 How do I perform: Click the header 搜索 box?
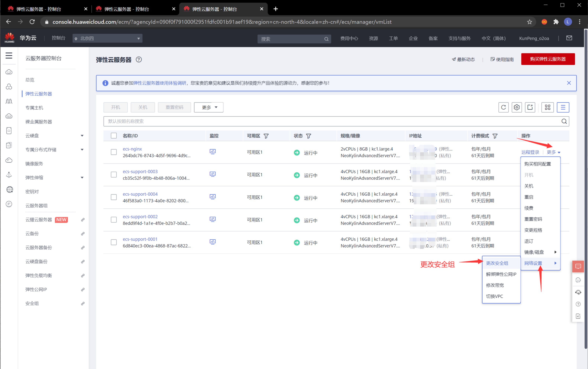[294, 39]
